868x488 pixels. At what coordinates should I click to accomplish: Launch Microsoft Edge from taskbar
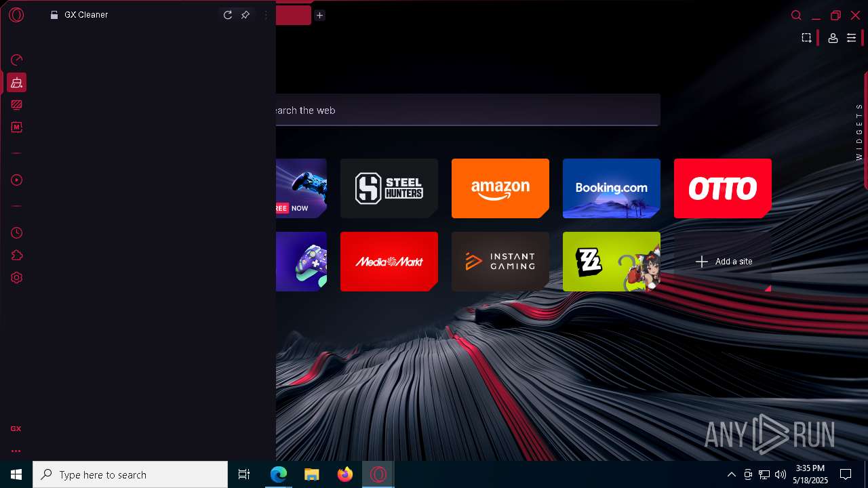279,474
